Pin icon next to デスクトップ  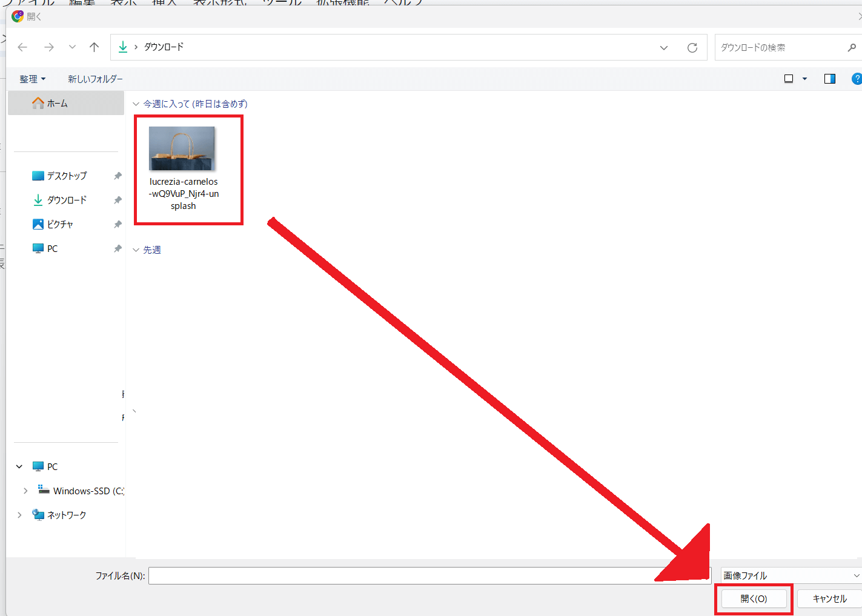[118, 176]
